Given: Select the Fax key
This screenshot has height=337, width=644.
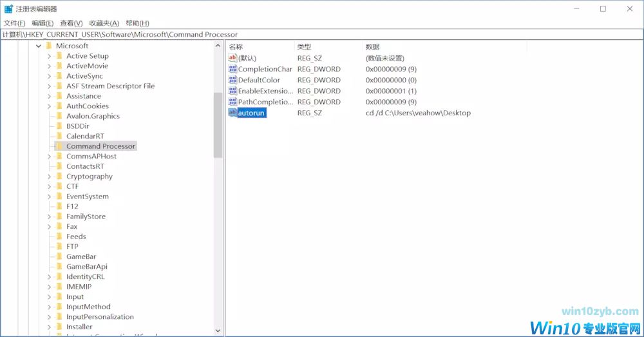Looking at the screenshot, I should point(72,226).
